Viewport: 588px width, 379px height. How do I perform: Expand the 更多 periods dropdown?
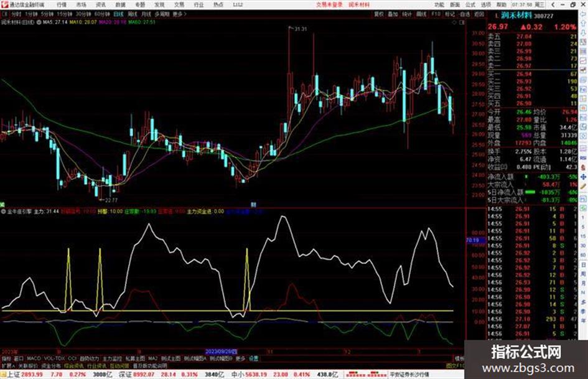pyautogui.click(x=179, y=14)
